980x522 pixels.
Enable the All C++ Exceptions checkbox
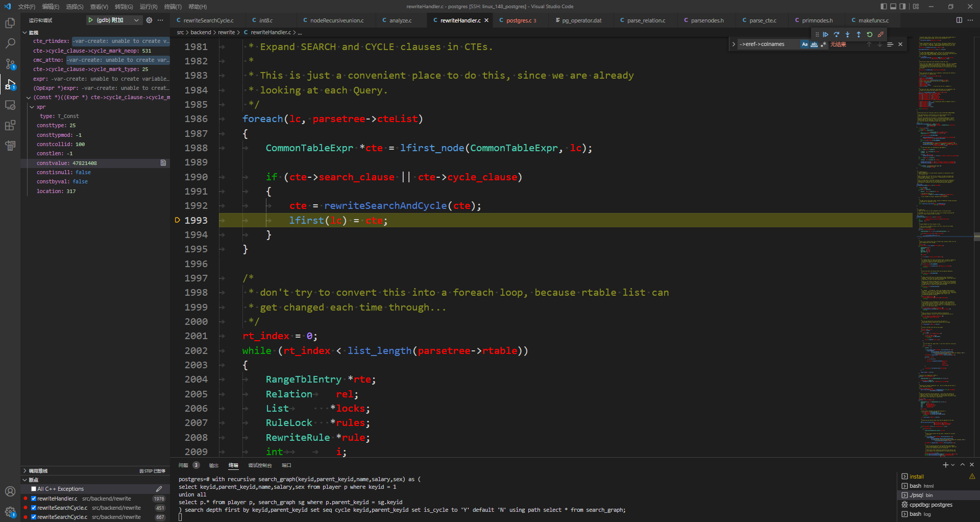point(34,489)
